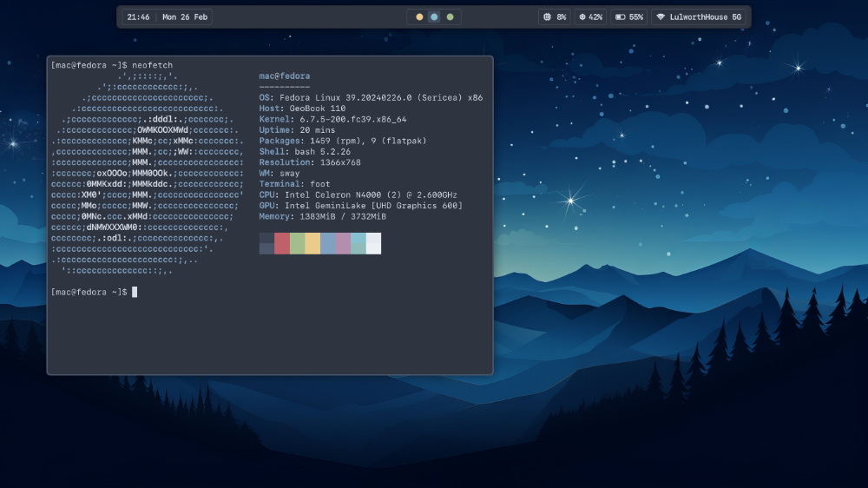
Task: Click the CPU Intel Celeron line
Action: 358,195
